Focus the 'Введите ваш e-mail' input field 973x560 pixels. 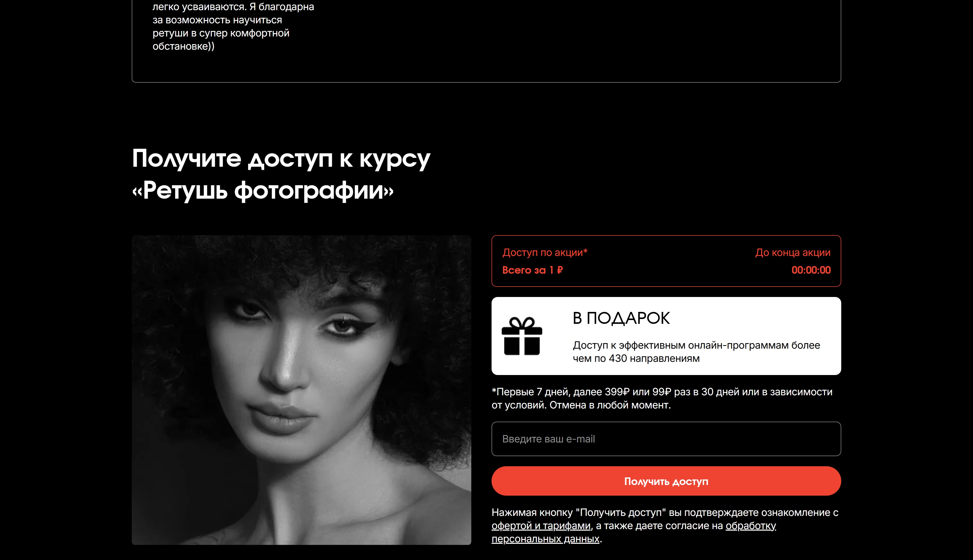[666, 439]
